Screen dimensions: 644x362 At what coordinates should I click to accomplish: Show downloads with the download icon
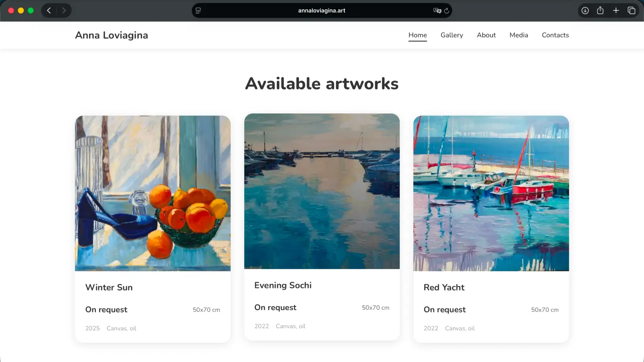point(585,10)
